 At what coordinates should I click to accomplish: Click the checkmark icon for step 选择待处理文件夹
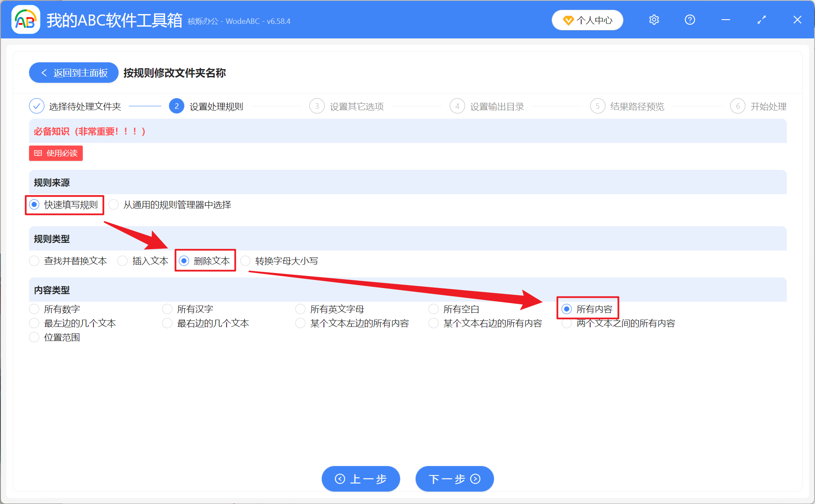click(x=36, y=106)
